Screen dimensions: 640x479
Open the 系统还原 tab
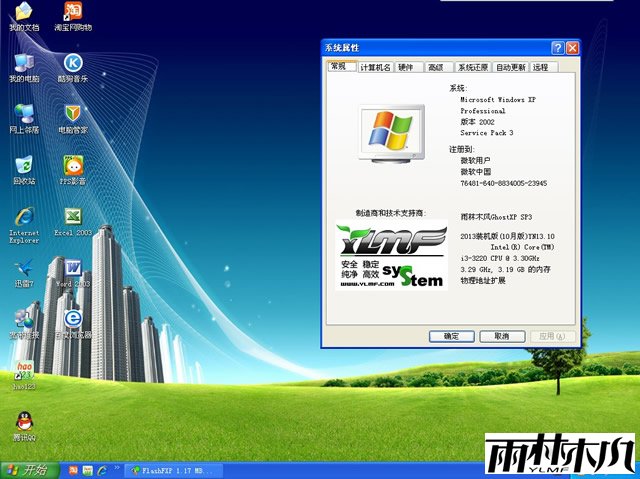[473, 67]
